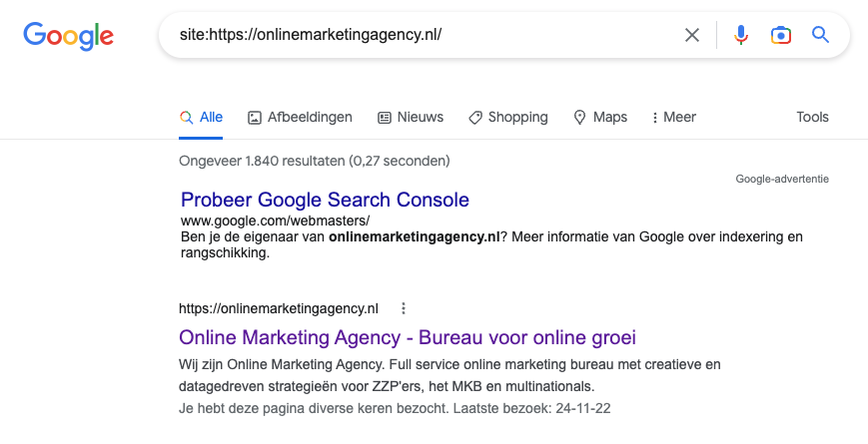
Task: Open the Maps tab
Action: click(600, 117)
